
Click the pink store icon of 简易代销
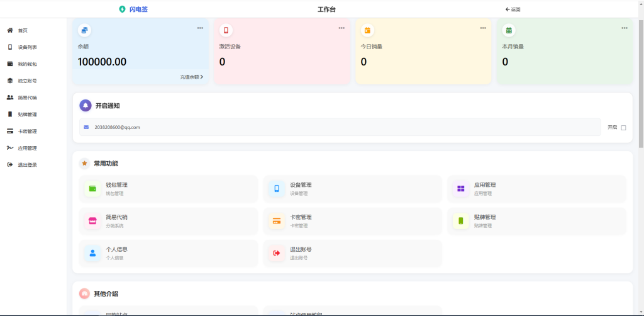pyautogui.click(x=93, y=221)
